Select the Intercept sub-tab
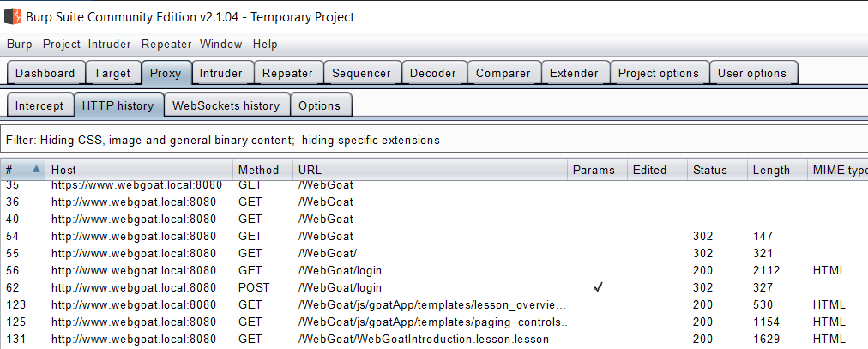 pyautogui.click(x=39, y=105)
